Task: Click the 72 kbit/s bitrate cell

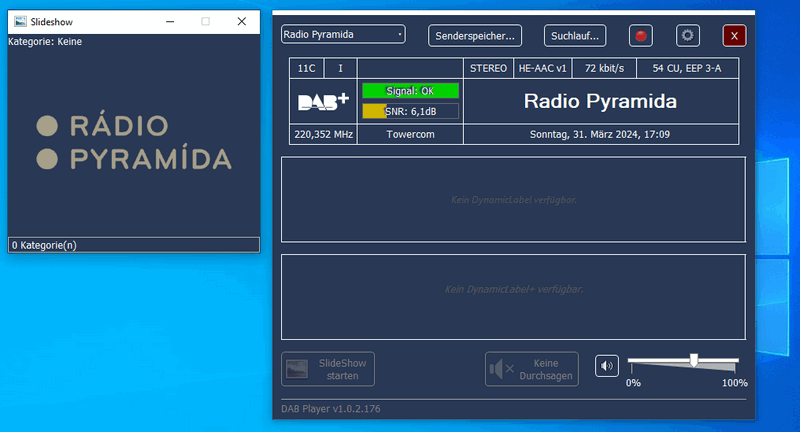Action: pos(604,68)
